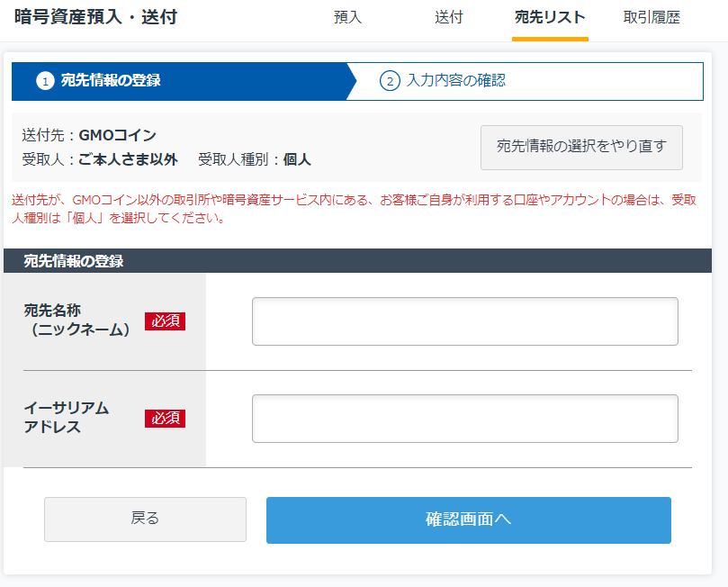728x587 pixels.
Task: Click the 宛先名称（ニックネーム） field label
Action: [x=77, y=321]
